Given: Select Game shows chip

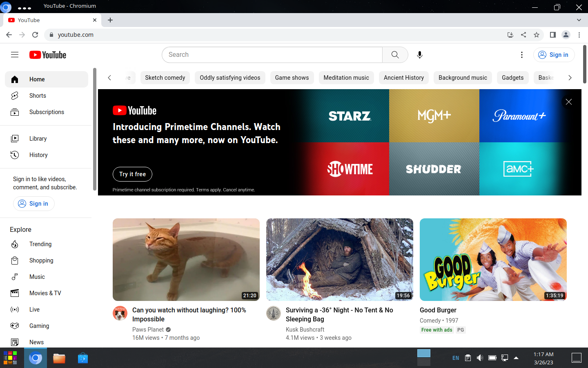Looking at the screenshot, I should tap(292, 78).
